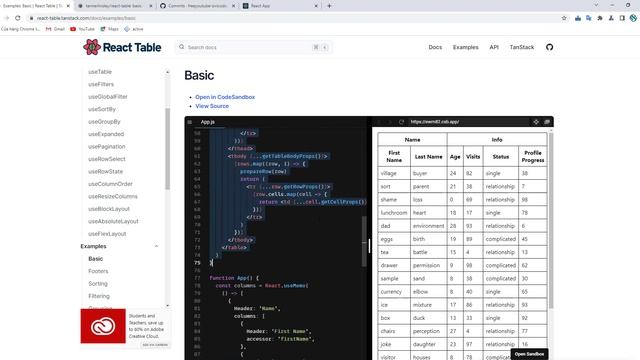Follow the View Source link
The image size is (640, 360).
click(x=212, y=106)
